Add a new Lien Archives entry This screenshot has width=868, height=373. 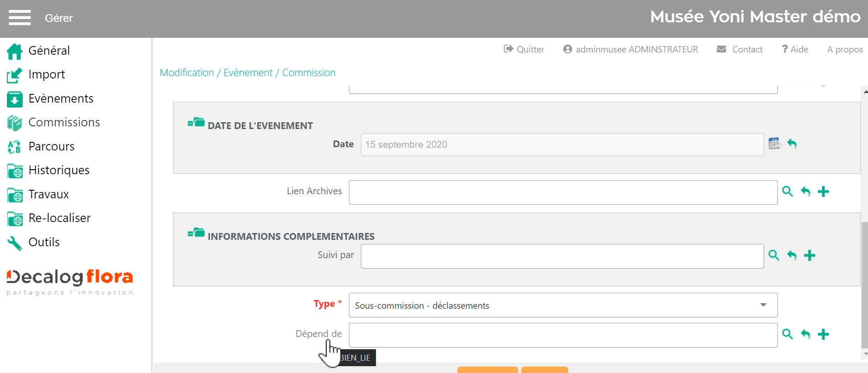coord(823,192)
